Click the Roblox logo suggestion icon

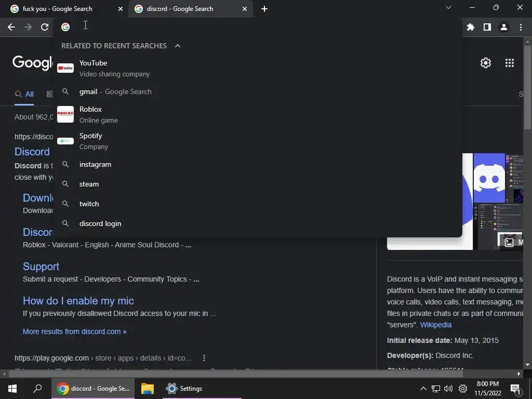click(65, 114)
